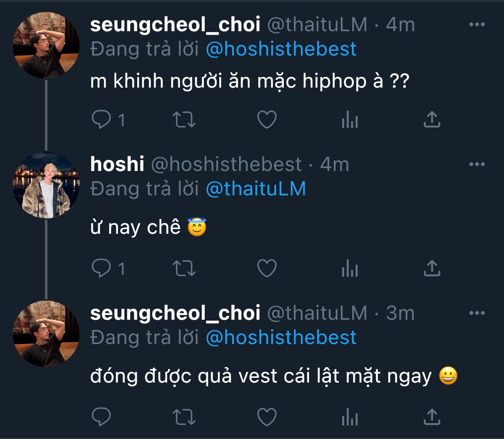Open more options for the first tweet

click(x=477, y=25)
